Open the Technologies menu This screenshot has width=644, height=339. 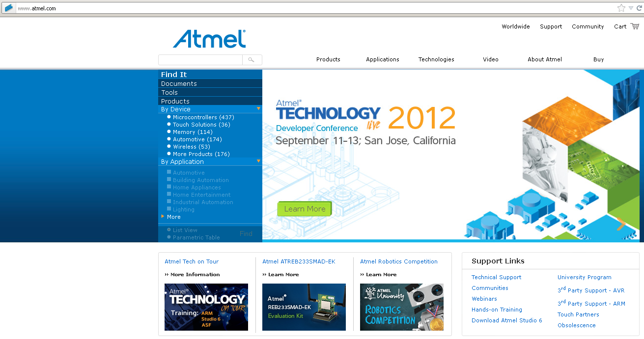tap(436, 59)
